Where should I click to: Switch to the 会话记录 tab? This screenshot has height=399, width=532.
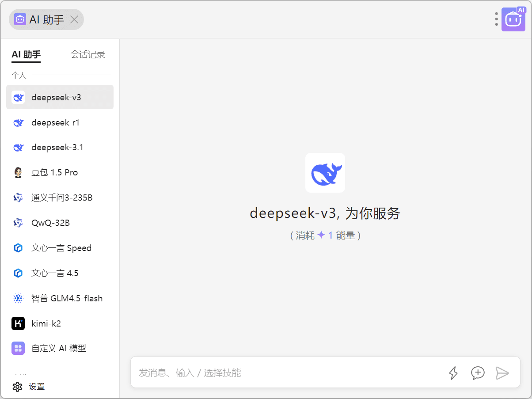[87, 55]
